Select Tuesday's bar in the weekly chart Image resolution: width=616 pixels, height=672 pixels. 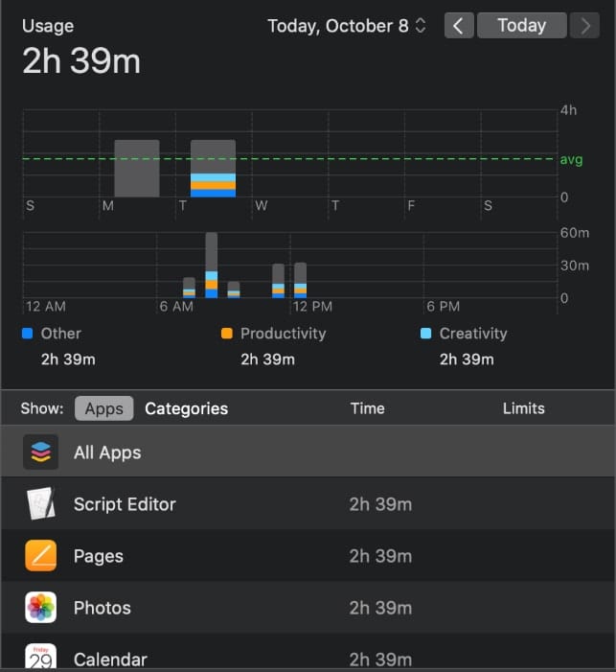(213, 169)
